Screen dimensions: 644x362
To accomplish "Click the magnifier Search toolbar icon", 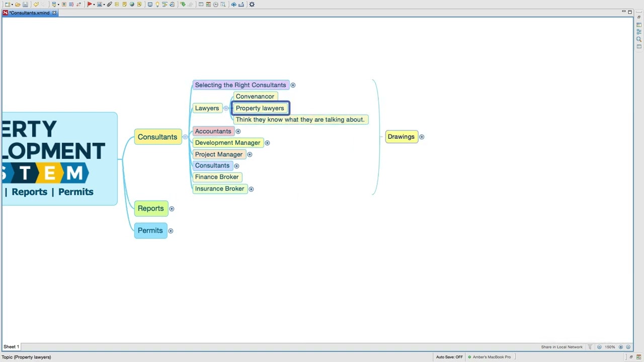I will pyautogui.click(x=223, y=5).
